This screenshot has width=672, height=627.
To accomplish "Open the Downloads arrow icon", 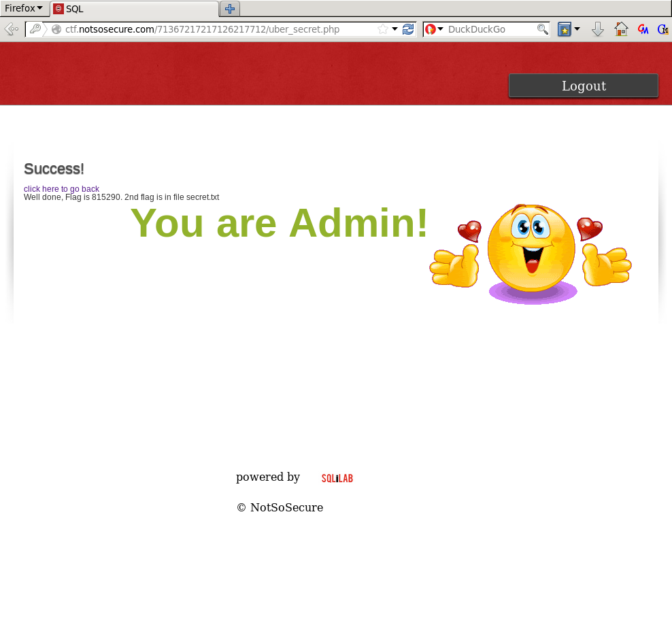I will 597,29.
